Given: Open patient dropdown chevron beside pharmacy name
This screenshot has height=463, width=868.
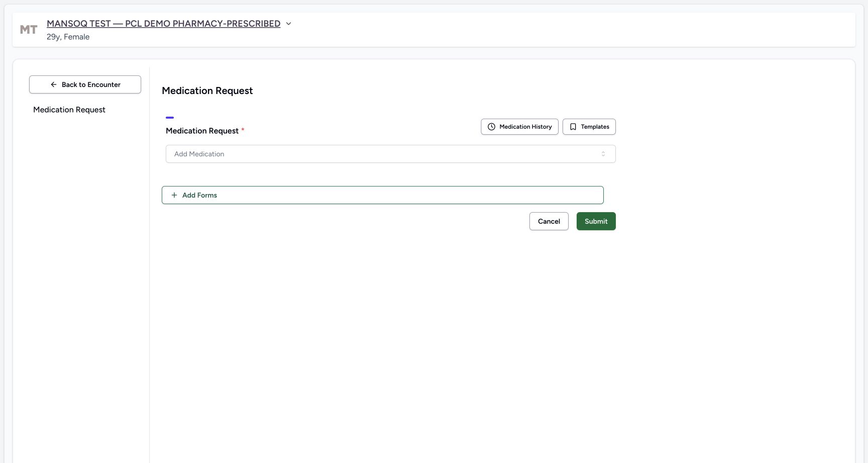Looking at the screenshot, I should pyautogui.click(x=288, y=24).
